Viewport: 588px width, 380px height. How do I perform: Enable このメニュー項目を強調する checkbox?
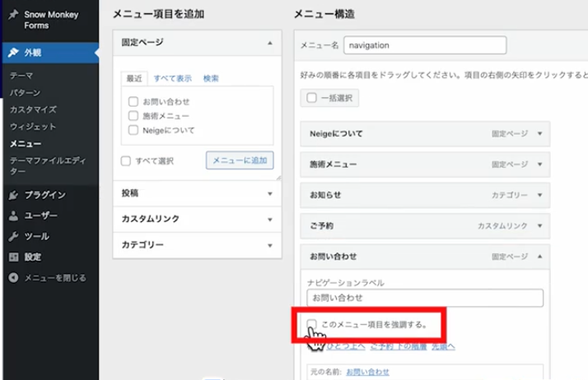(x=312, y=324)
